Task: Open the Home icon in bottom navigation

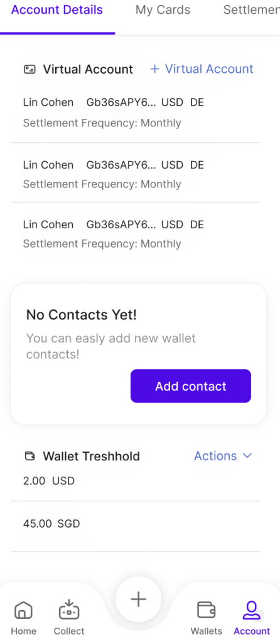Action: (x=23, y=610)
